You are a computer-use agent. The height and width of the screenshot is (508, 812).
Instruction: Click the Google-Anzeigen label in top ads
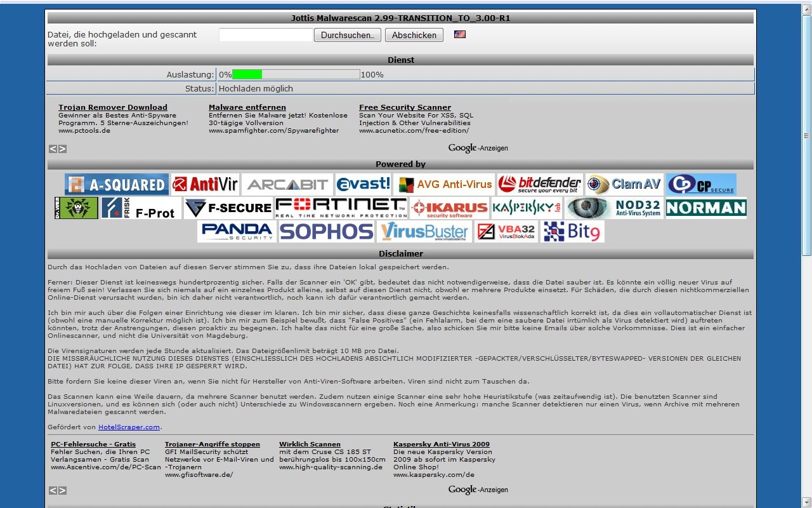coord(478,148)
